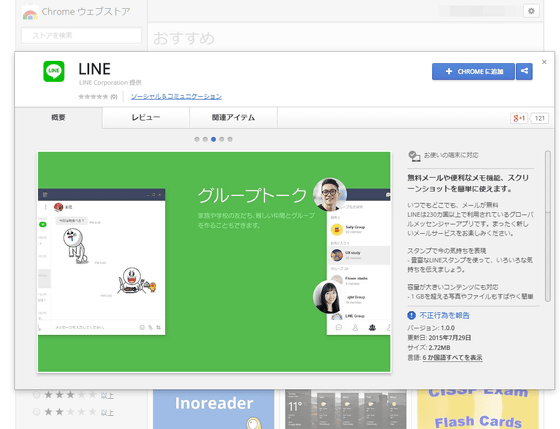
Task: Click the device compatibility icon
Action: [x=414, y=156]
